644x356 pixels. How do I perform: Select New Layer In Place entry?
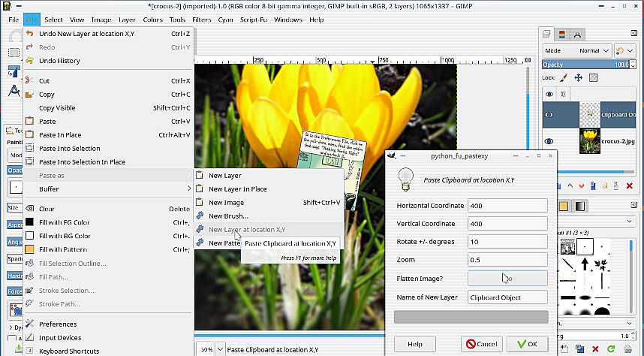[x=237, y=189]
